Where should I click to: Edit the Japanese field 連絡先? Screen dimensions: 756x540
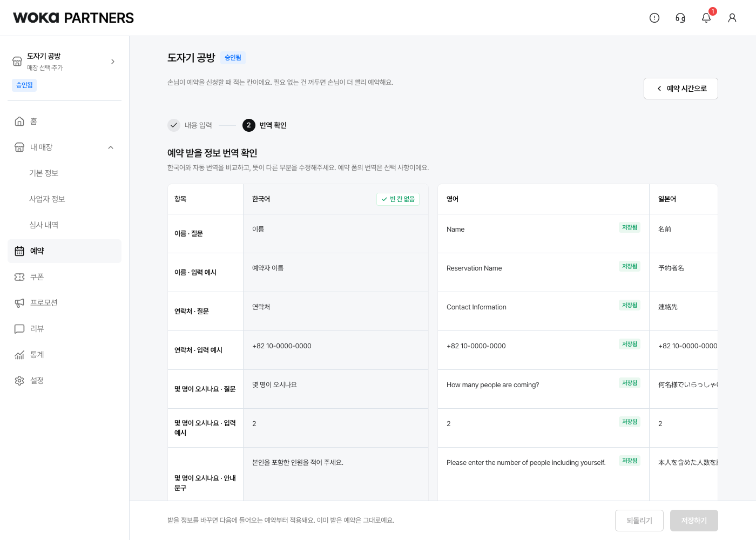pos(684,312)
